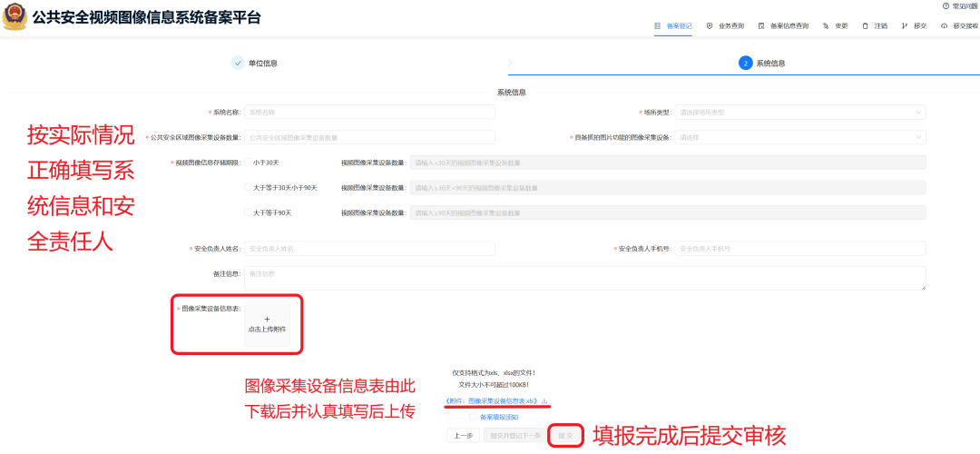Focus the 安全负责人姓名 input
The image size is (980, 454).
pos(370,248)
